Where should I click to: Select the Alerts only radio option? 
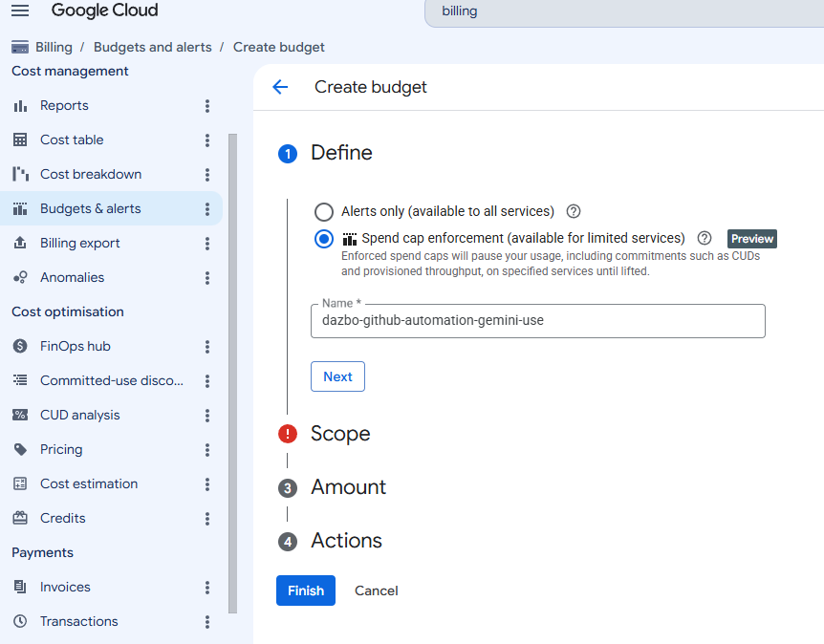pyautogui.click(x=324, y=212)
